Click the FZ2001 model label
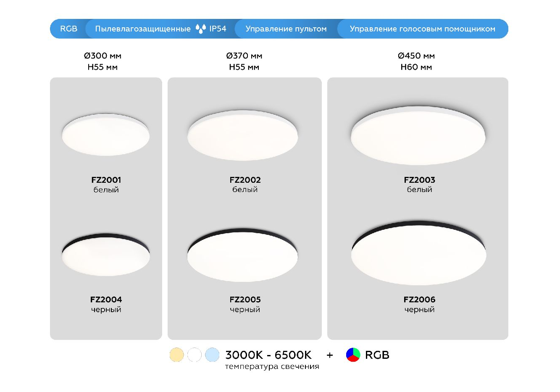This screenshot has width=560, height=392. 106,180
